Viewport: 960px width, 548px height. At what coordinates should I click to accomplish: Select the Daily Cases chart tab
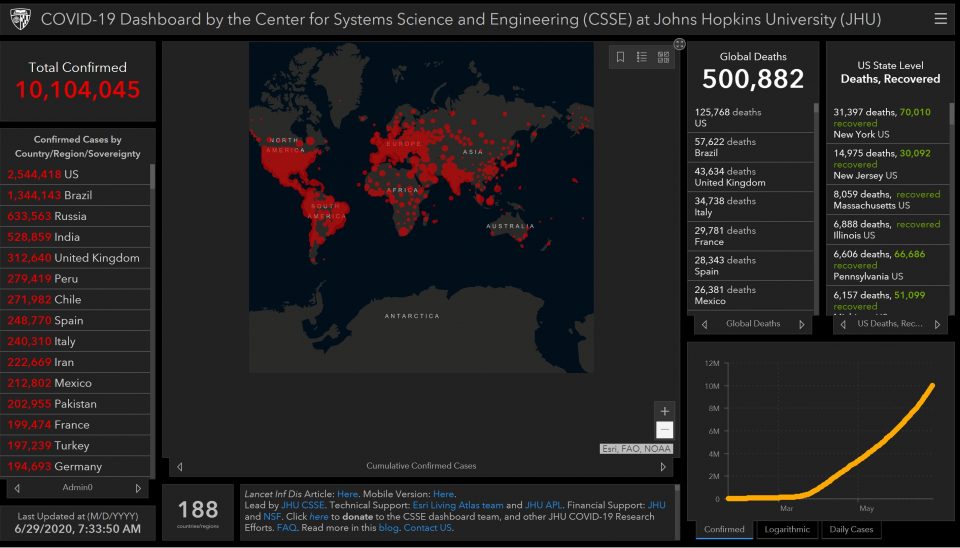point(851,529)
